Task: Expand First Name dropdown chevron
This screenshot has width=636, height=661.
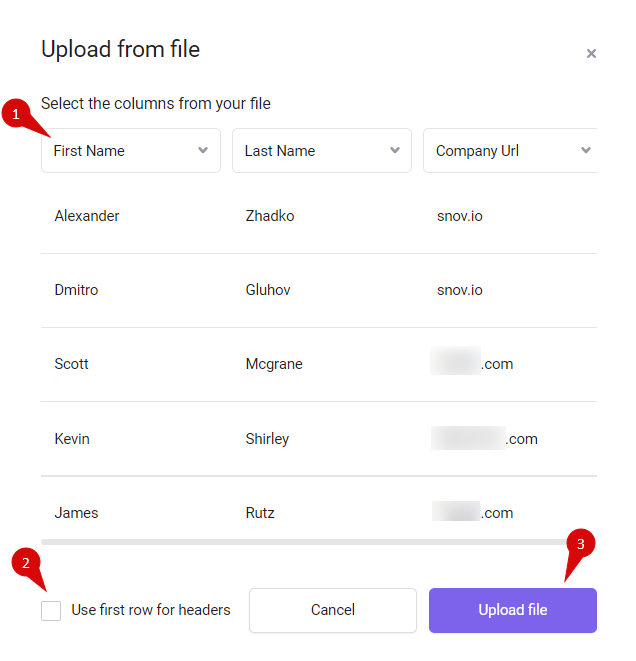Action: 203,150
